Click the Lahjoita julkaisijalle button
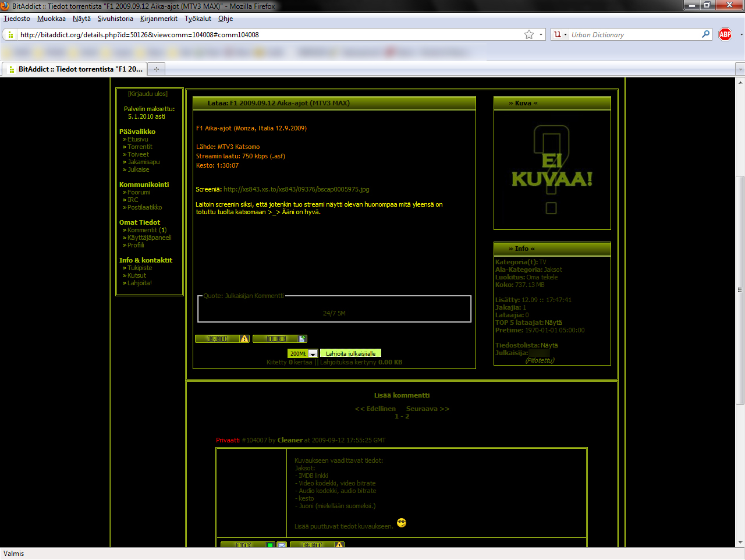Viewport: 745px width, 560px height. [x=350, y=354]
